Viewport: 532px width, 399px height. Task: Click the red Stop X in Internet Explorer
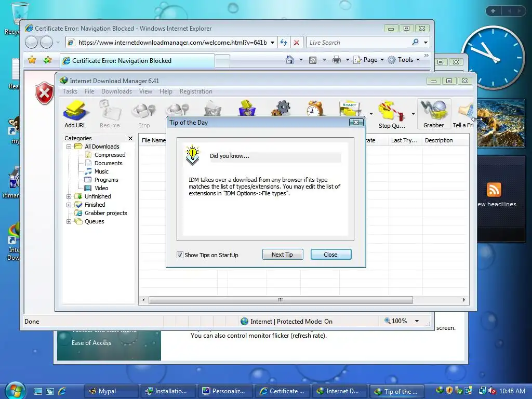(297, 43)
